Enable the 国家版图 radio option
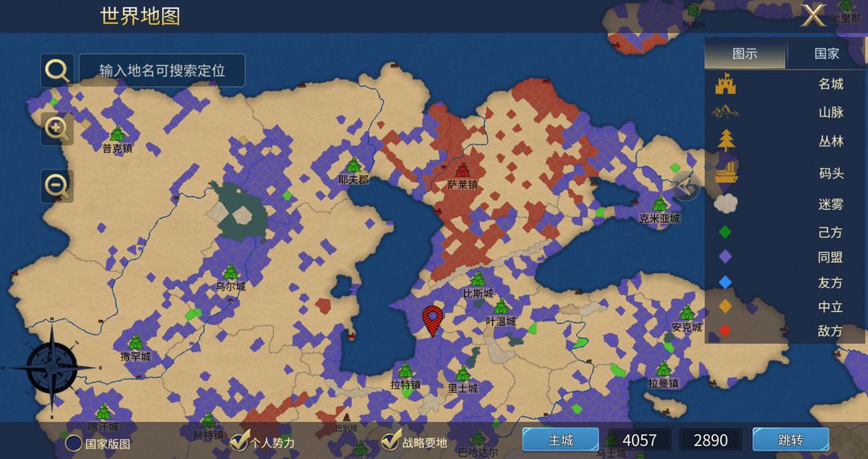The width and height of the screenshot is (868, 459). 74,443
